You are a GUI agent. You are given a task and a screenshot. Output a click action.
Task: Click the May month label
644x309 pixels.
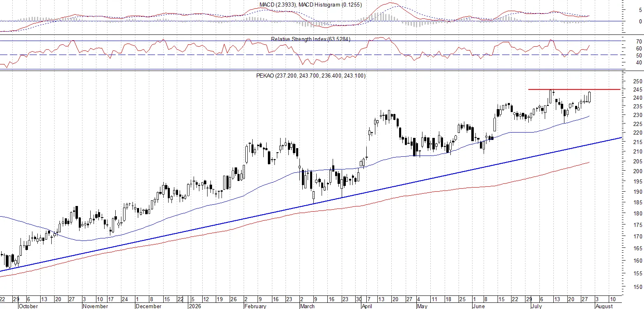pos(422,306)
